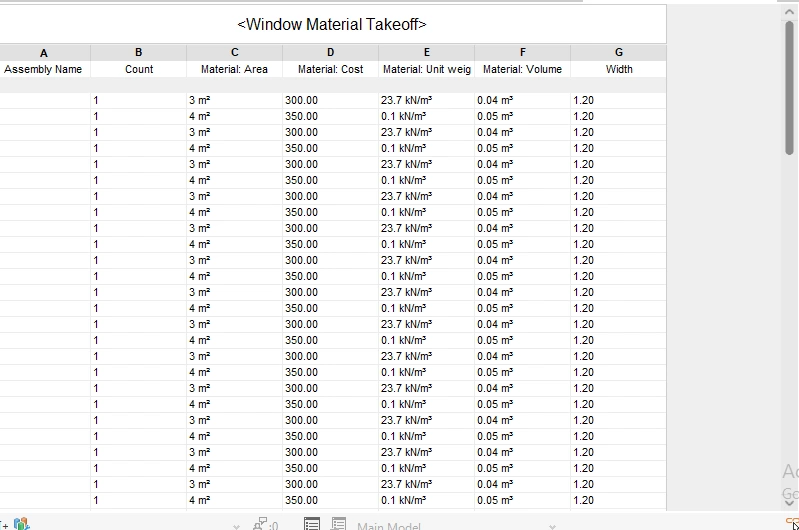Screen dimensions: 799x530
Task: Select 0.05 m³ volume cell in last visible row
Action: (x=522, y=500)
